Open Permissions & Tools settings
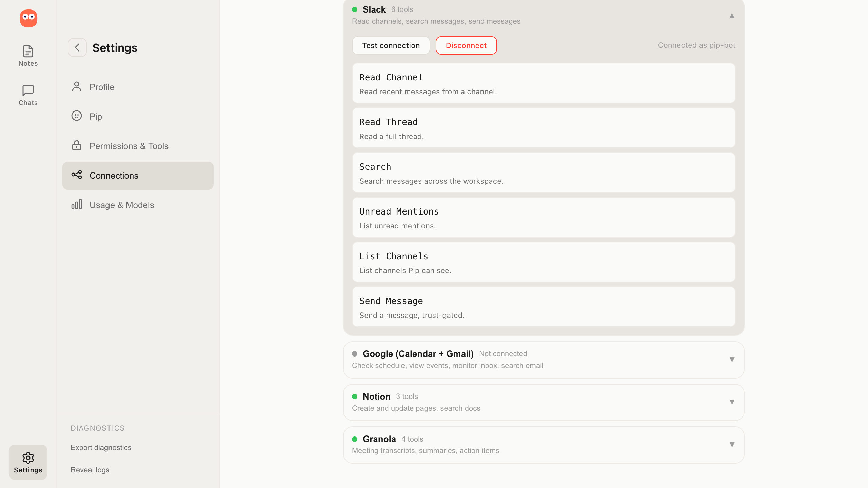868x488 pixels. click(x=138, y=146)
